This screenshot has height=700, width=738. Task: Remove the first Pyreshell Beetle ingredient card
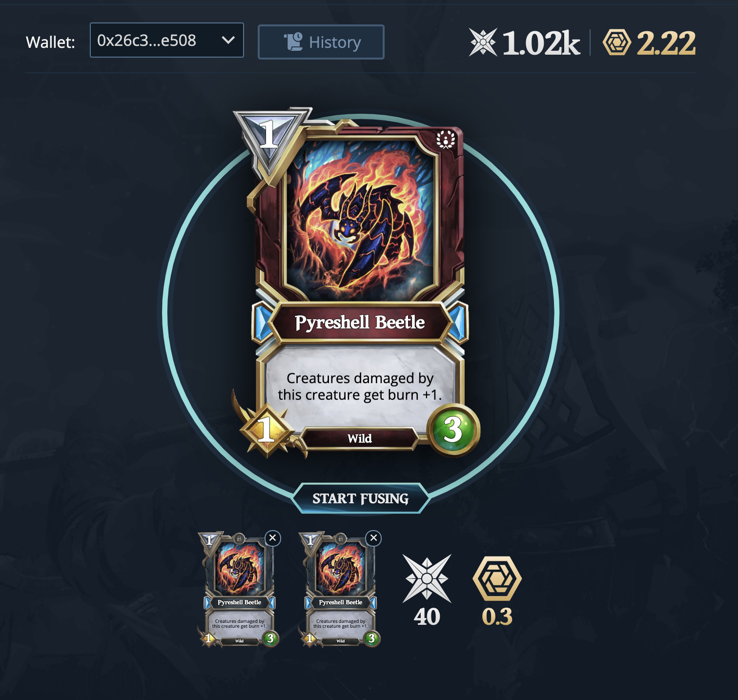[x=273, y=538]
